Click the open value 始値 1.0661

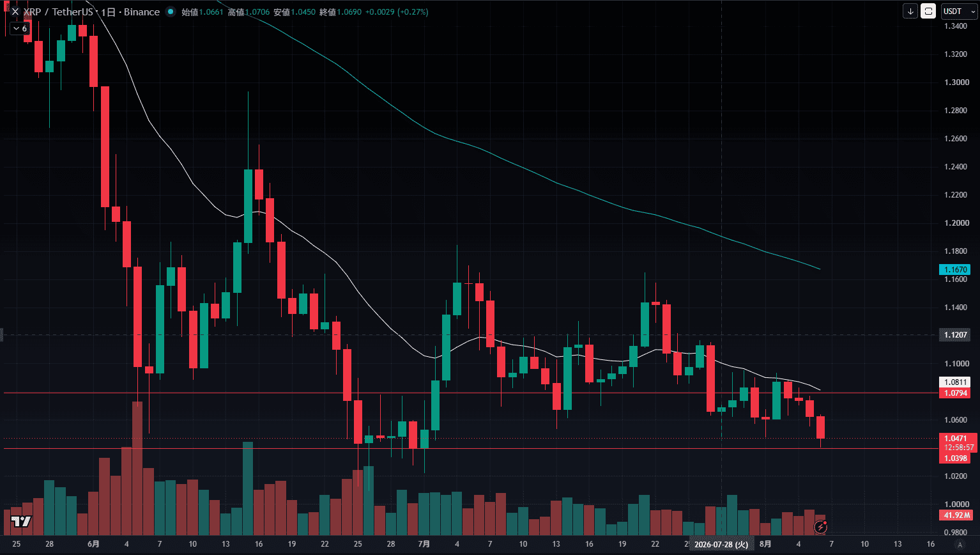[203, 12]
